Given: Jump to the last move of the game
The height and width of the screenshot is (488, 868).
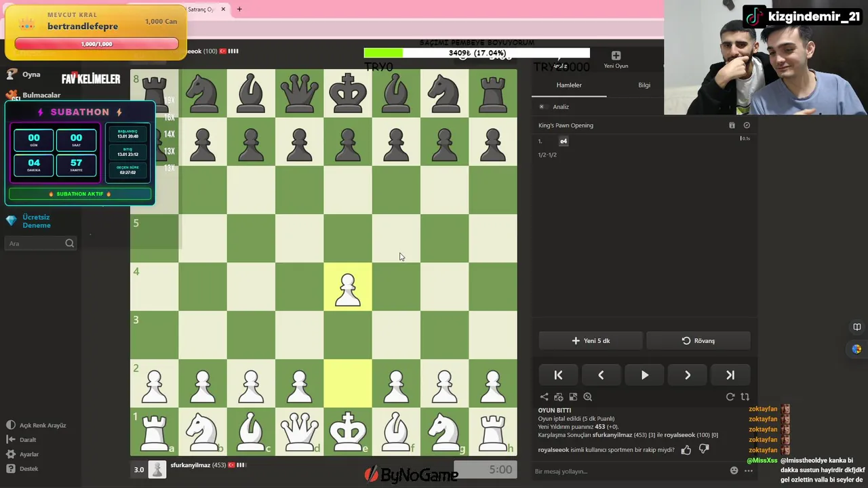Looking at the screenshot, I should 730,375.
